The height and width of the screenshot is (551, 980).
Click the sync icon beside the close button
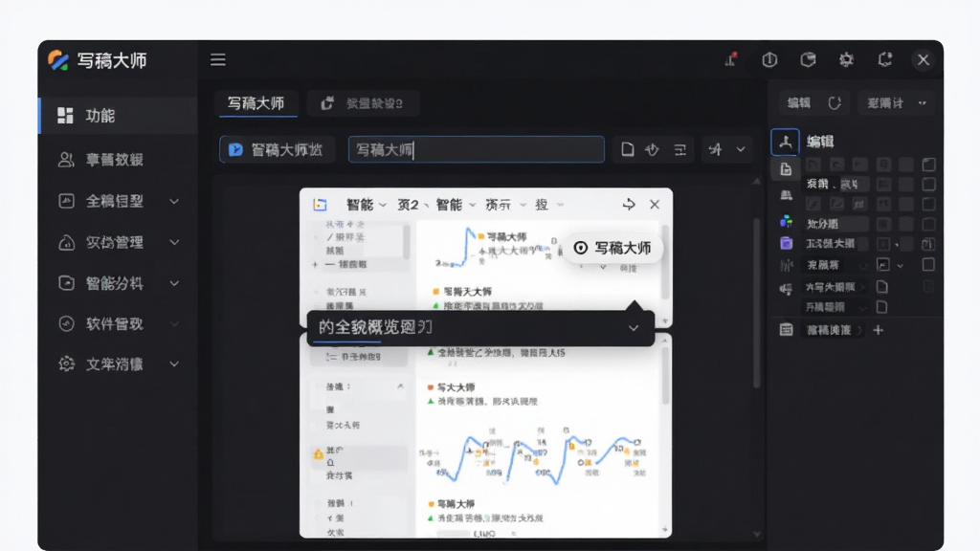tap(884, 59)
